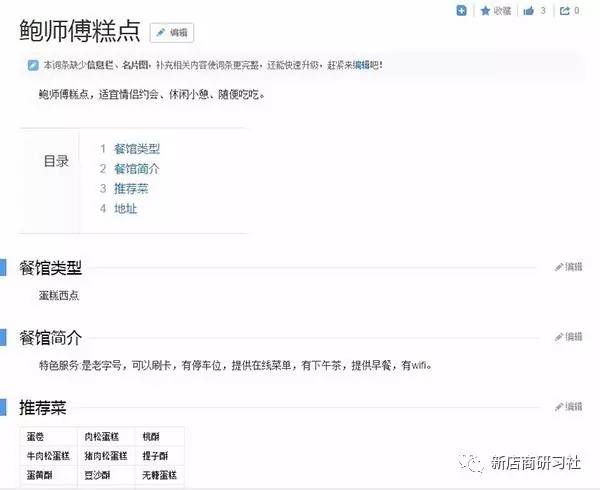Jump to 餐馆类型 in the table of contents

coord(137,149)
